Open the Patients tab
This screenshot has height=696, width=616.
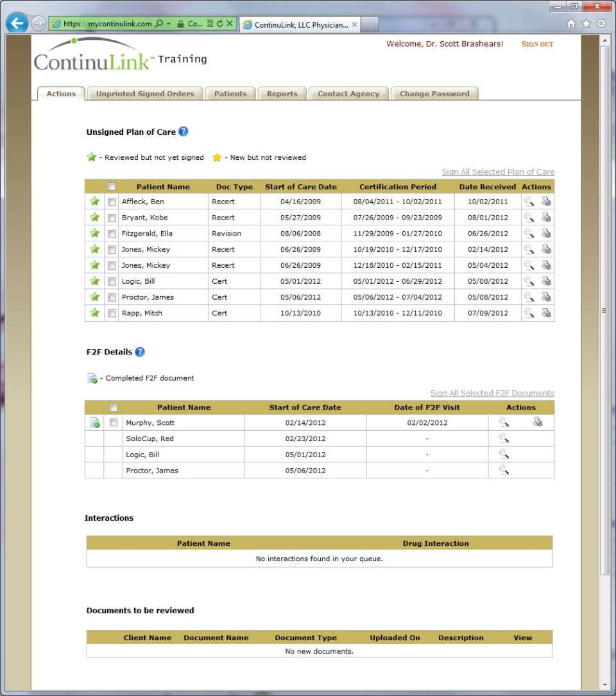[x=230, y=94]
